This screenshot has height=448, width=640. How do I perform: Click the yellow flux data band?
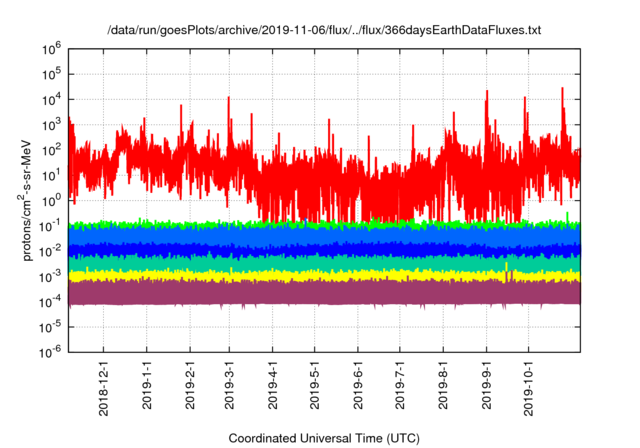[x=324, y=276]
